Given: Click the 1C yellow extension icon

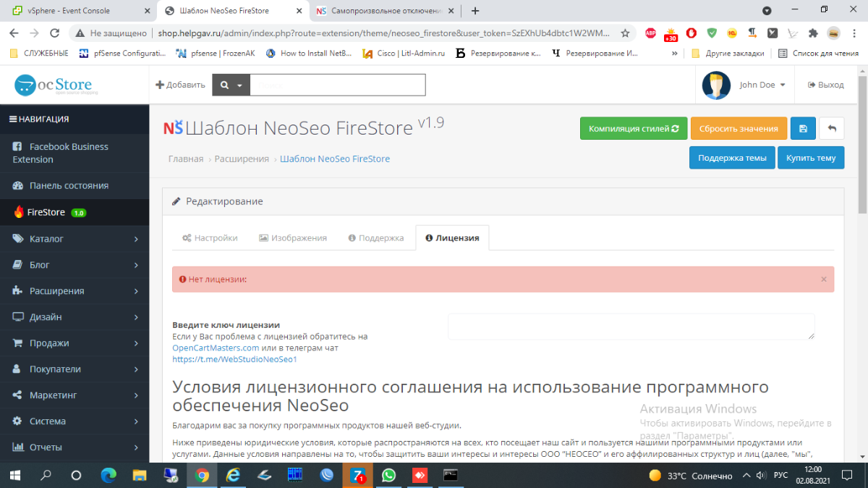Looking at the screenshot, I should pos(732,33).
